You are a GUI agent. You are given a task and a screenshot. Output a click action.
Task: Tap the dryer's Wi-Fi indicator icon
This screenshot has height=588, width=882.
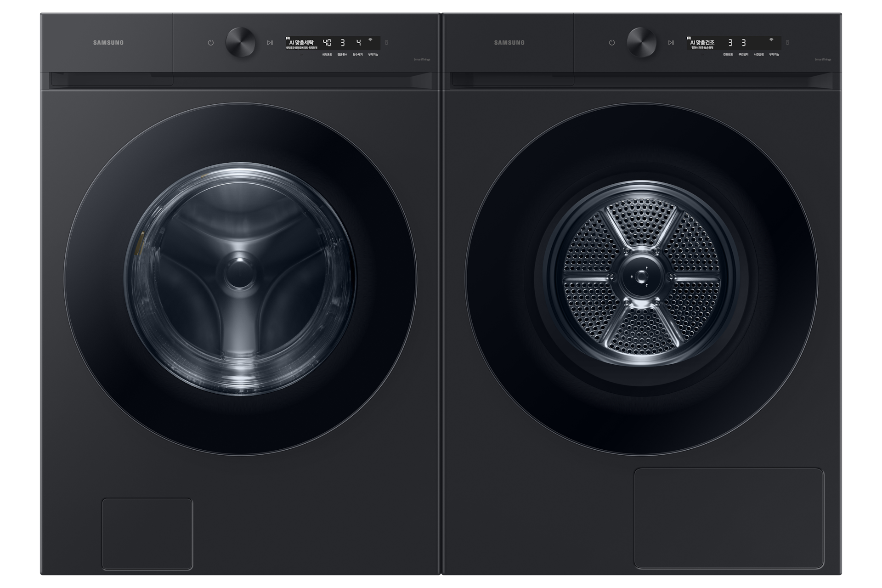[x=771, y=40]
